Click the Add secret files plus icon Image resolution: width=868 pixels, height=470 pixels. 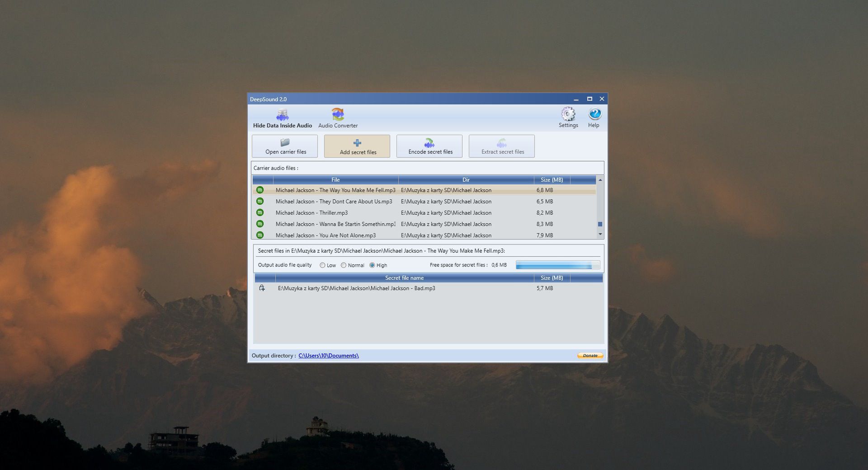(x=357, y=143)
